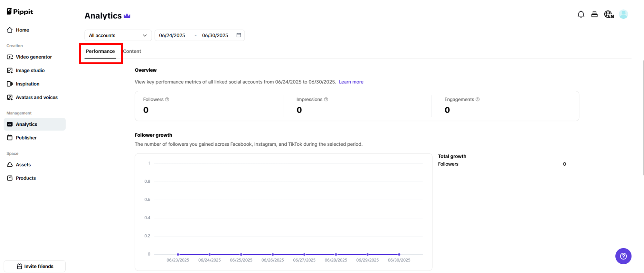Image resolution: width=644 pixels, height=273 pixels.
Task: Open the date range calendar icon
Action: pos(239,35)
